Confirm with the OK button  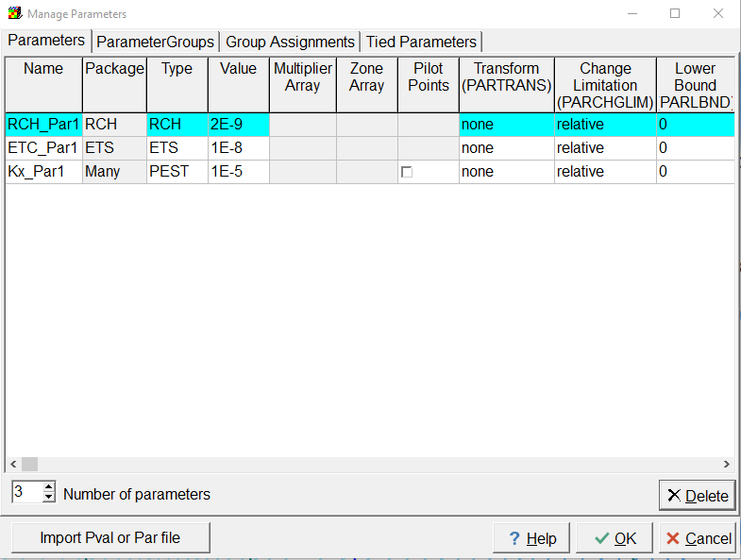point(615,538)
